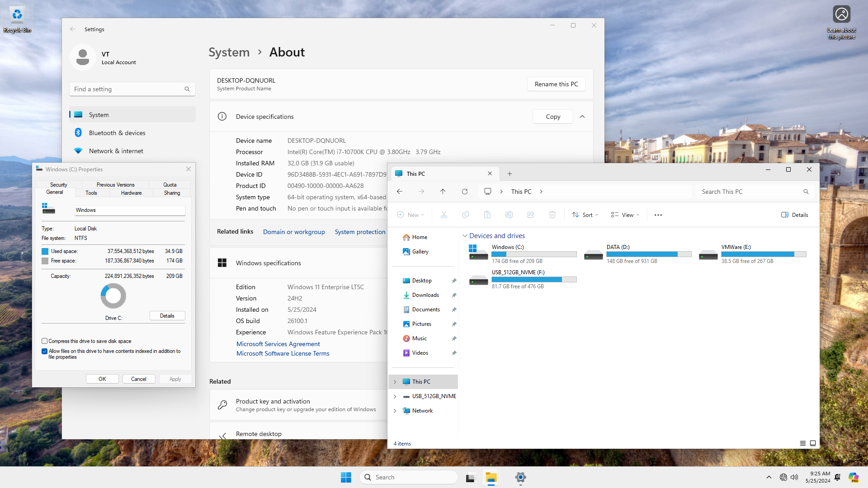Enable Compress this drive checkbox
Image resolution: width=868 pixels, height=488 pixels.
click(44, 341)
